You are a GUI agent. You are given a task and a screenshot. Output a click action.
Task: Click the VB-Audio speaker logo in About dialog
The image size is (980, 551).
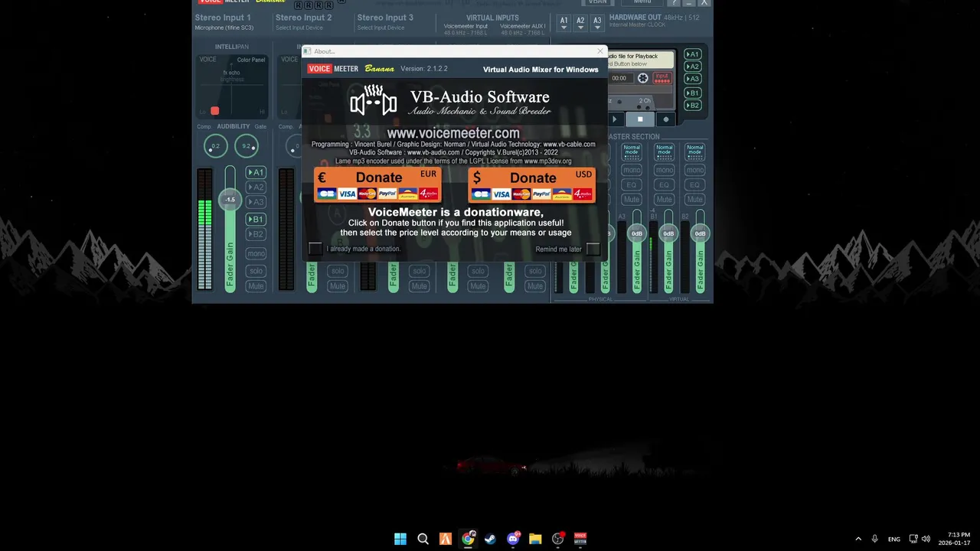(x=374, y=101)
